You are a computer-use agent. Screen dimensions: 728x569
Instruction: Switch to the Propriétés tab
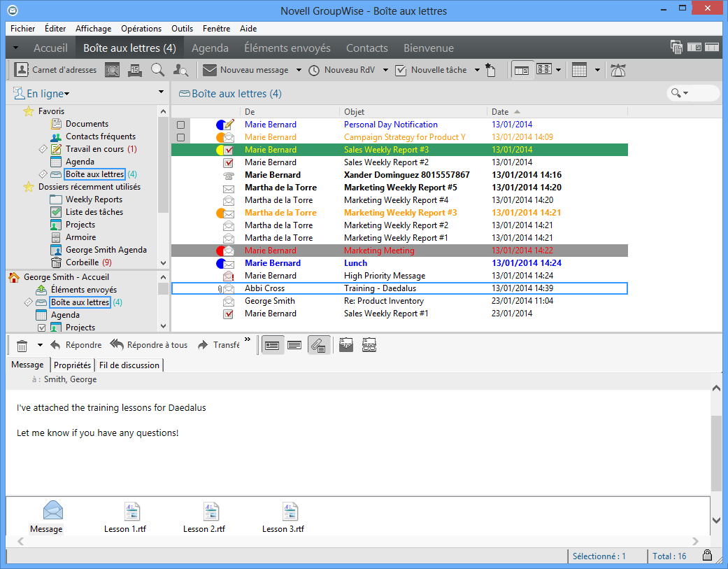pos(72,365)
